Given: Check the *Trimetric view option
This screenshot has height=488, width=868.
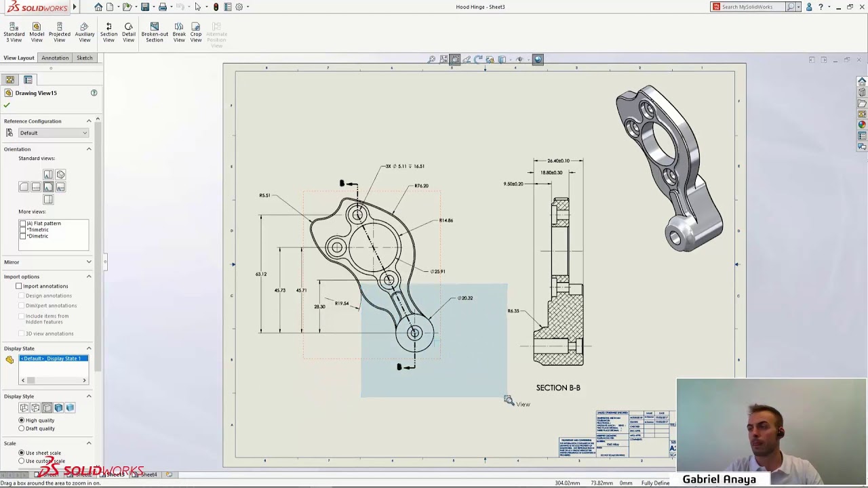Looking at the screenshot, I should (x=23, y=230).
